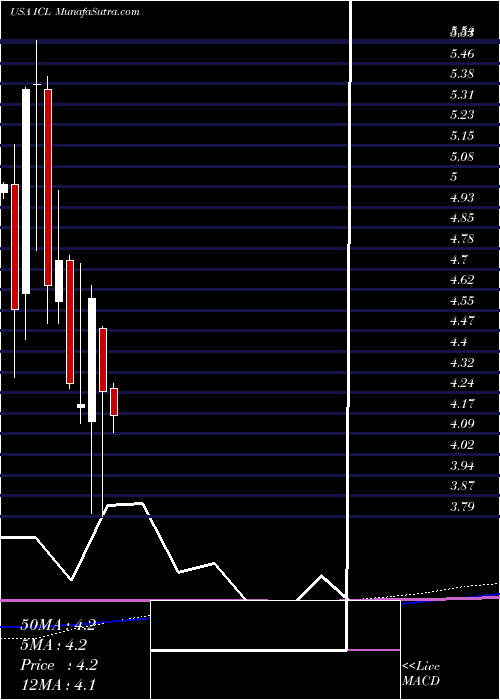Click the 4.78 price axis label
This screenshot has width=500, height=700.
[462, 238]
